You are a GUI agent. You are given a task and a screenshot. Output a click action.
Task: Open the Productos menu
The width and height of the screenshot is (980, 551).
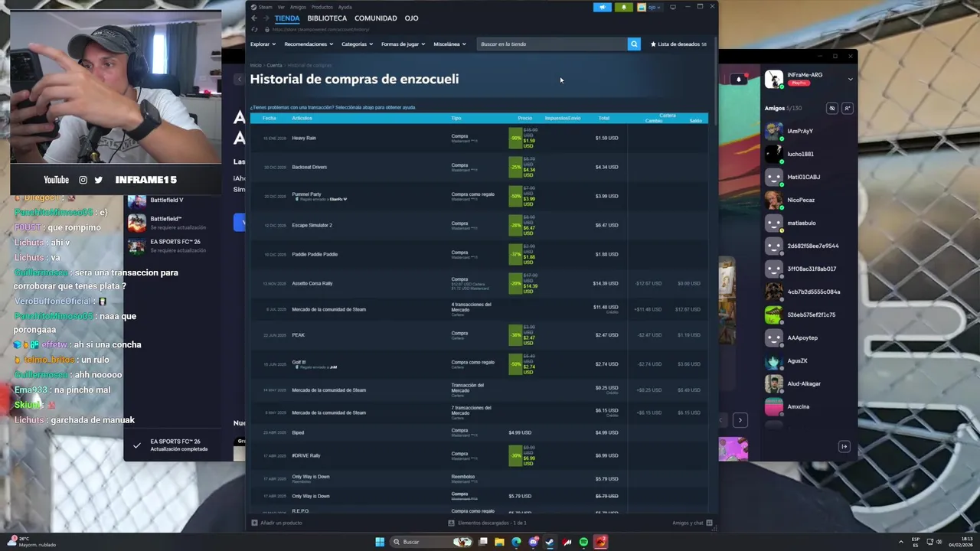(322, 7)
